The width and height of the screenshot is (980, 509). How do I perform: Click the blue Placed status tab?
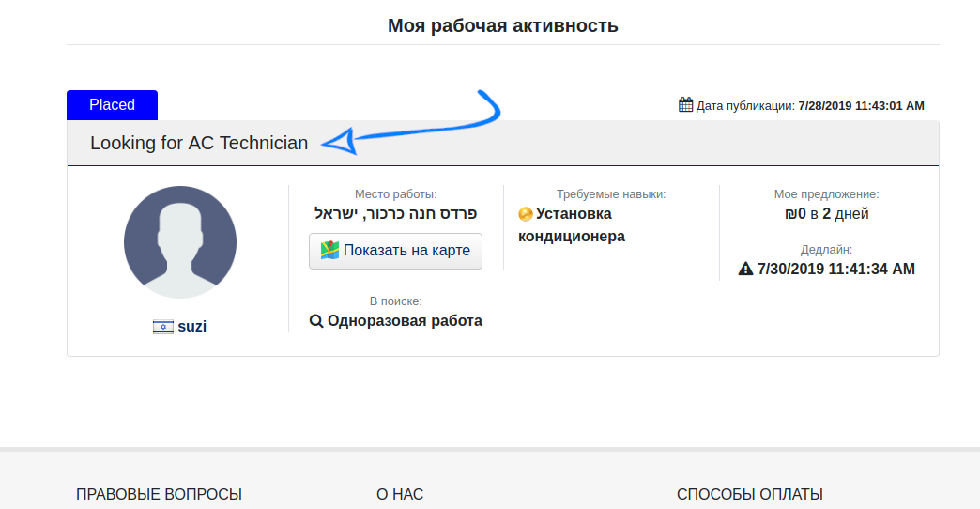tap(112, 104)
